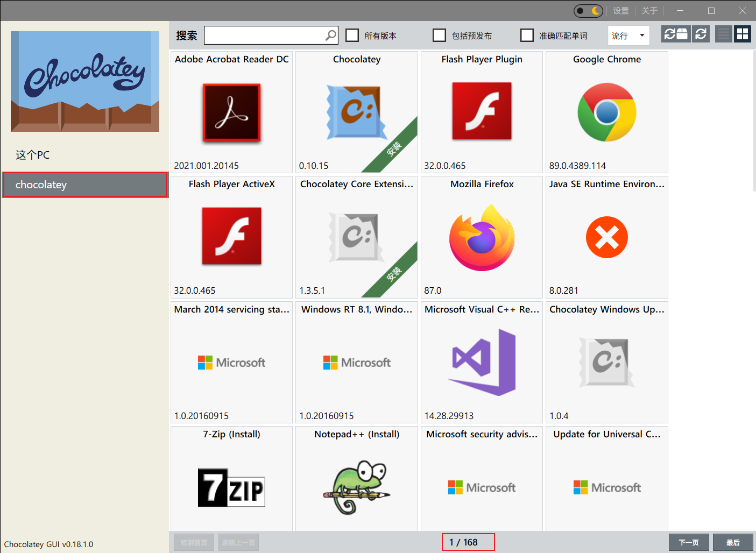Image resolution: width=756 pixels, height=553 pixels.
Task: Select the chocolatey source in the sidebar
Action: pos(85,185)
